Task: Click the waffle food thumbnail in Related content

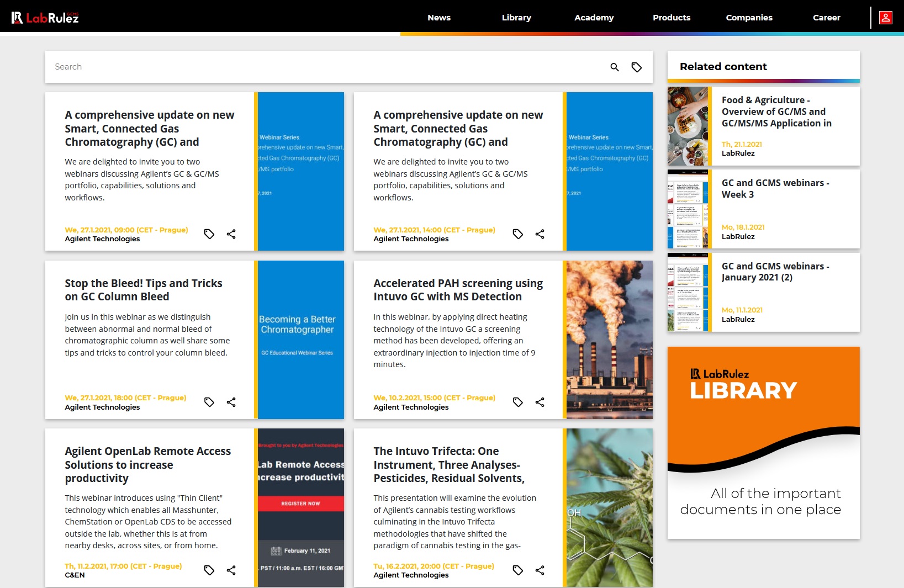Action: (688, 126)
